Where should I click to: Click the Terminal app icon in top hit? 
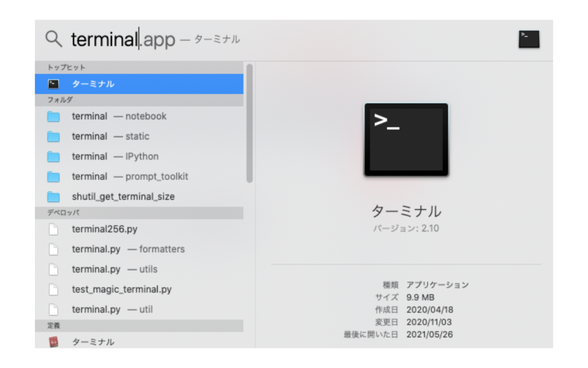[x=53, y=84]
